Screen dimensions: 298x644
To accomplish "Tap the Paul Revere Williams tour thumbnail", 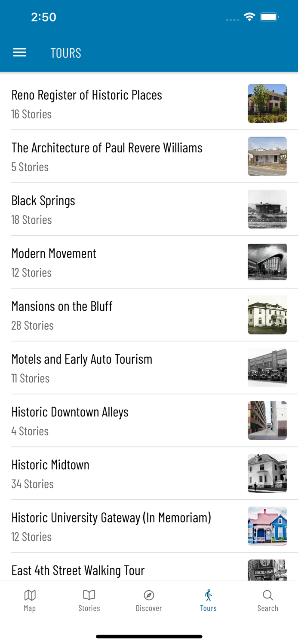I will (267, 156).
